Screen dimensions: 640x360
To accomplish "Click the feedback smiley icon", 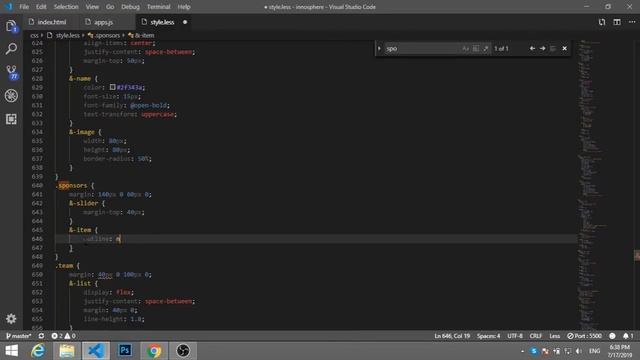I will pos(612,336).
